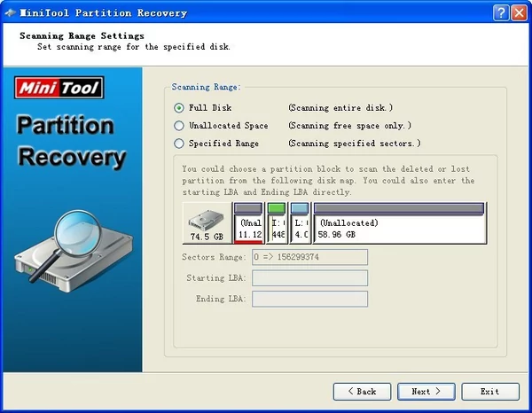Viewport: 532px width, 413px height.
Task: Click the Sectors Range field
Action: tap(309, 257)
